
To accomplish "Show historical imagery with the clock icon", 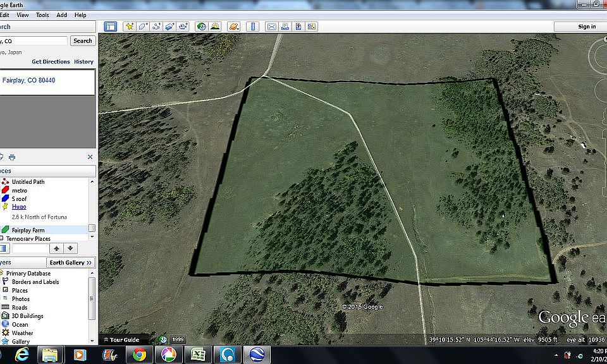I will coord(201,27).
